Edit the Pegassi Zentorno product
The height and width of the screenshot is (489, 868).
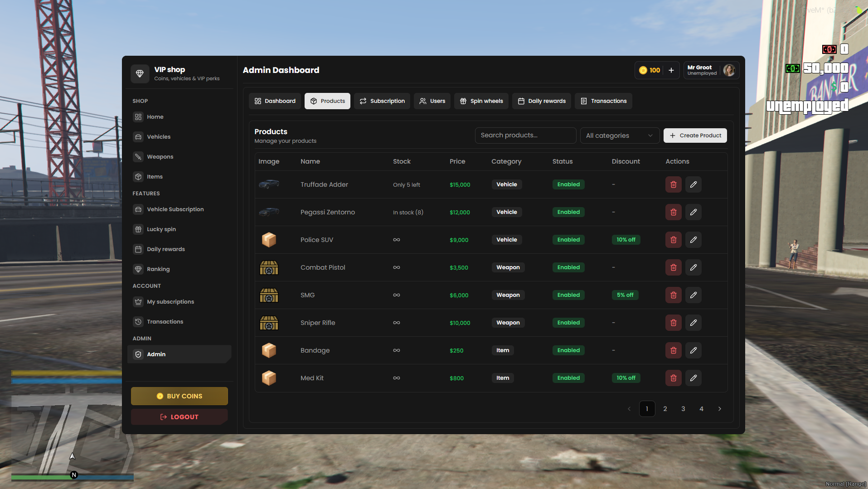tap(693, 212)
